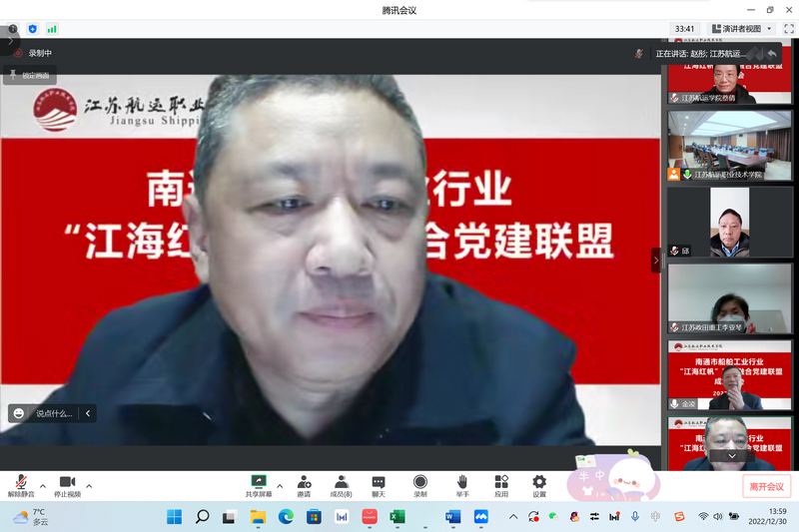Click the 正在讲话 speaker name text
799x532 pixels.
[x=701, y=54]
